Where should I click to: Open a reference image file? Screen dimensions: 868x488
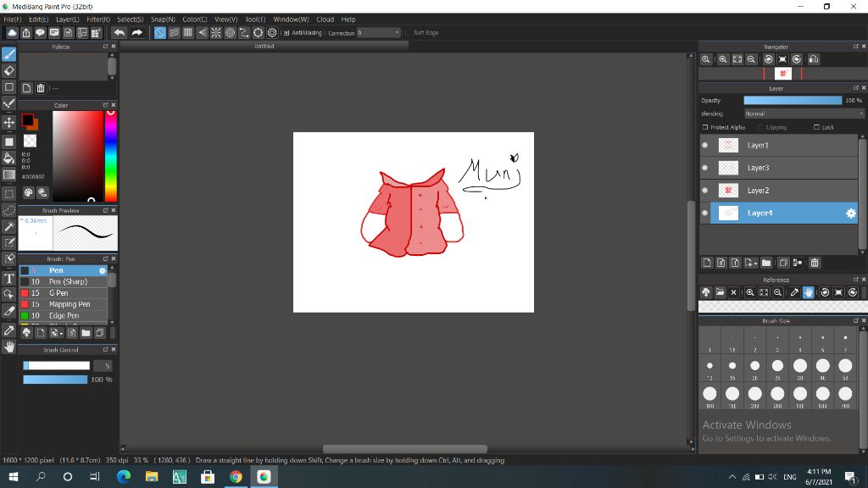click(x=720, y=292)
